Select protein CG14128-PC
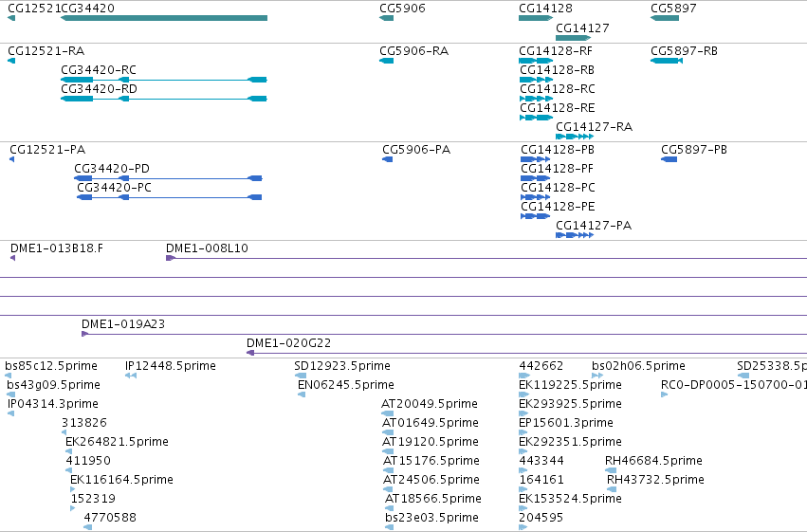 [535, 197]
